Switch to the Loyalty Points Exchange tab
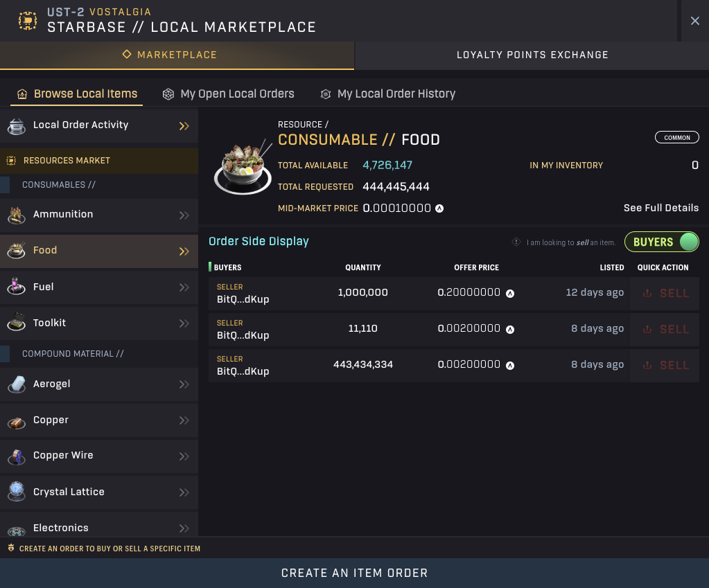Image resolution: width=709 pixels, height=588 pixels. tap(531, 54)
